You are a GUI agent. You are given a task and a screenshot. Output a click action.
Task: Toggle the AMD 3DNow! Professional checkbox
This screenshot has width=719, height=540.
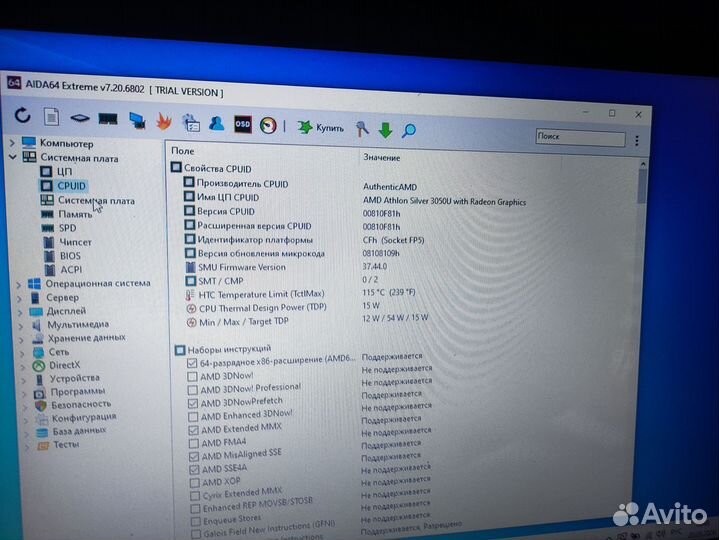pos(193,390)
